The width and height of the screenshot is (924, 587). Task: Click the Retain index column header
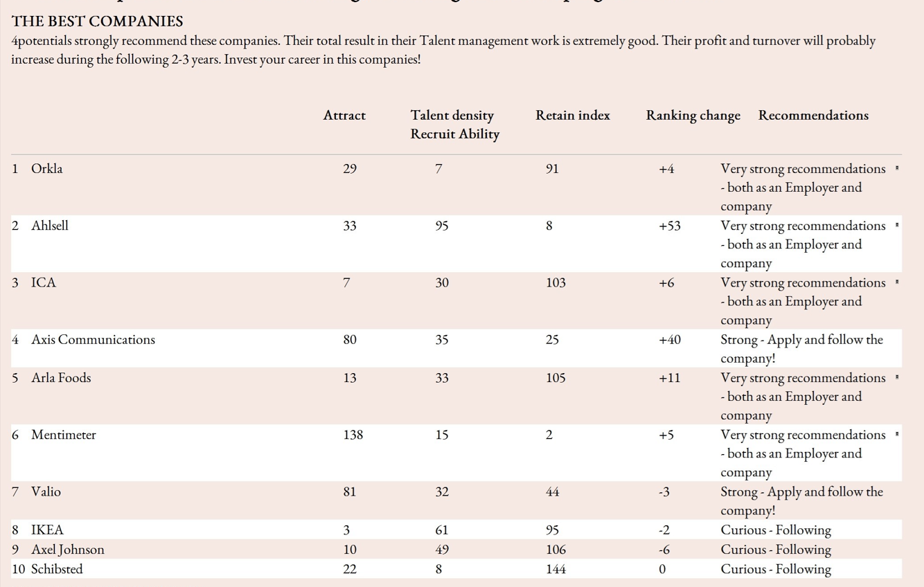[572, 116]
